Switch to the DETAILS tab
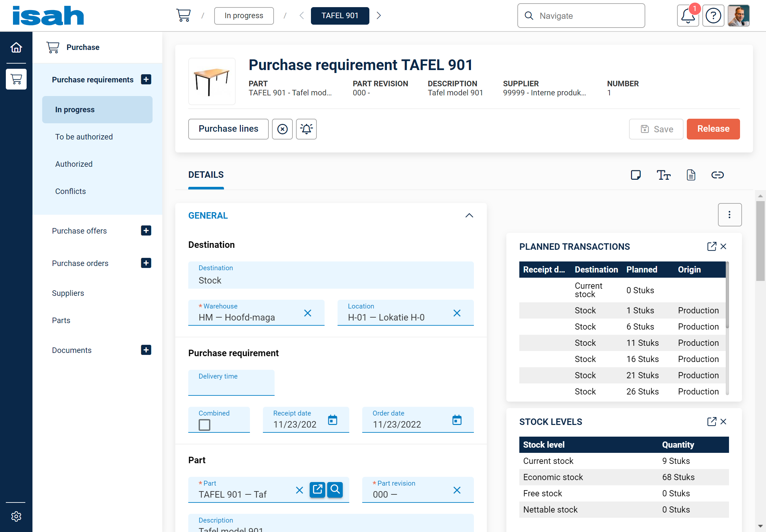The width and height of the screenshot is (766, 532). 206,175
